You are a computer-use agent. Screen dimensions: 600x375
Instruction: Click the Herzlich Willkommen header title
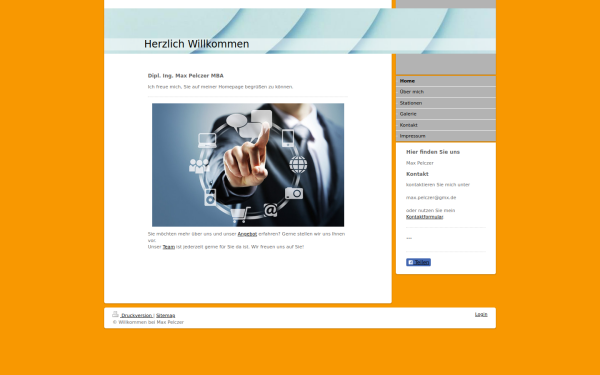click(x=196, y=44)
